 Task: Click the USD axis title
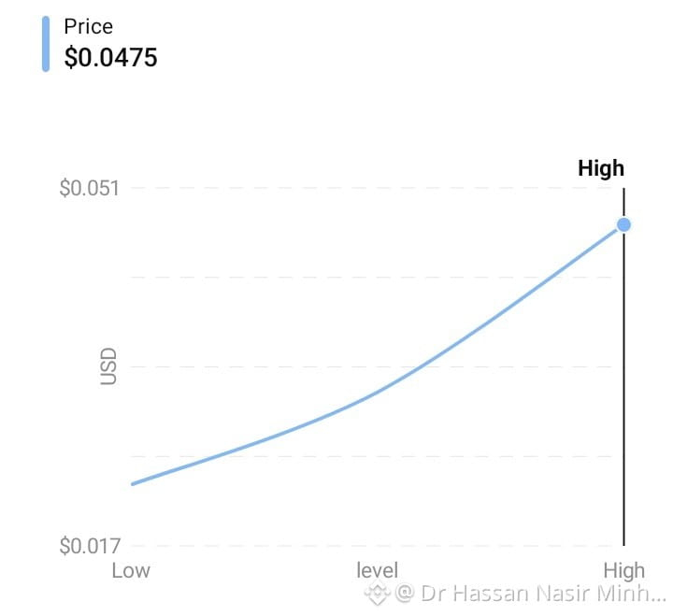108,366
